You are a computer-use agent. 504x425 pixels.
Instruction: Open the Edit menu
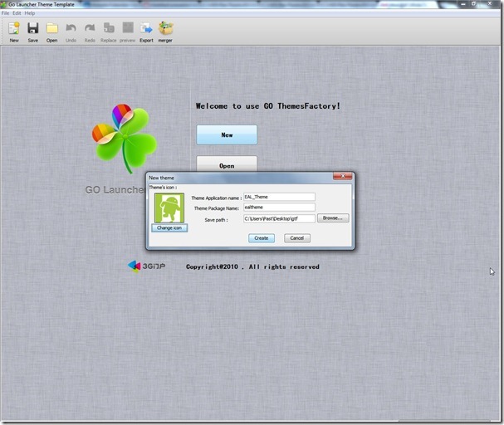tap(17, 13)
